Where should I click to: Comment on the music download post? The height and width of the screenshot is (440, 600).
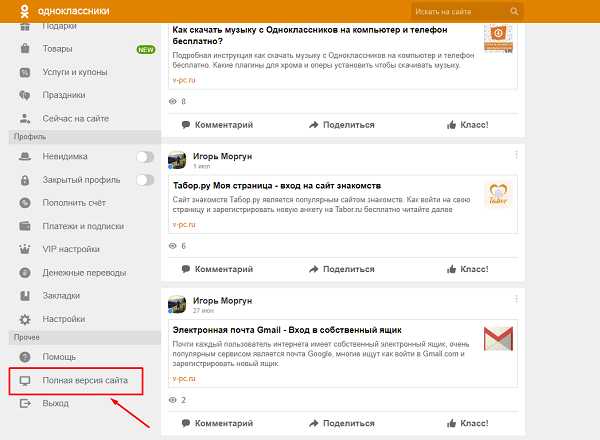217,125
